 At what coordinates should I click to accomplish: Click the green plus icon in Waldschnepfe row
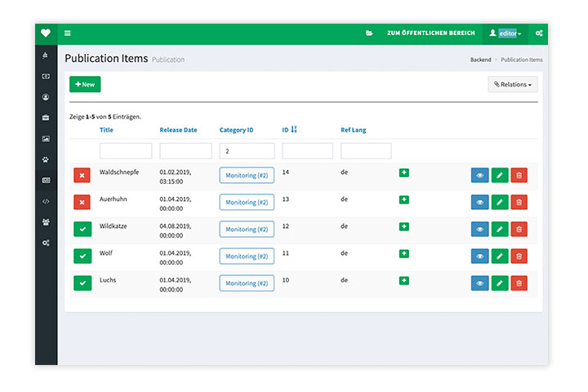click(x=404, y=172)
